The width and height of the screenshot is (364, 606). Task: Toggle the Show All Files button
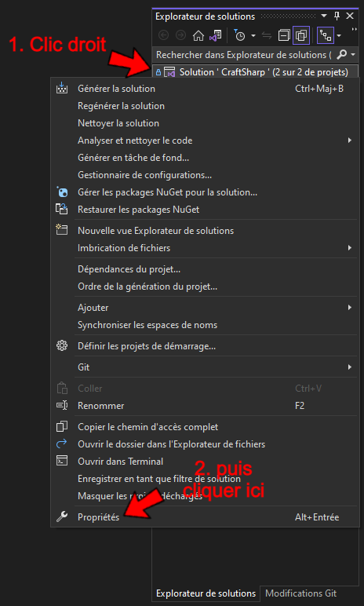coord(300,35)
